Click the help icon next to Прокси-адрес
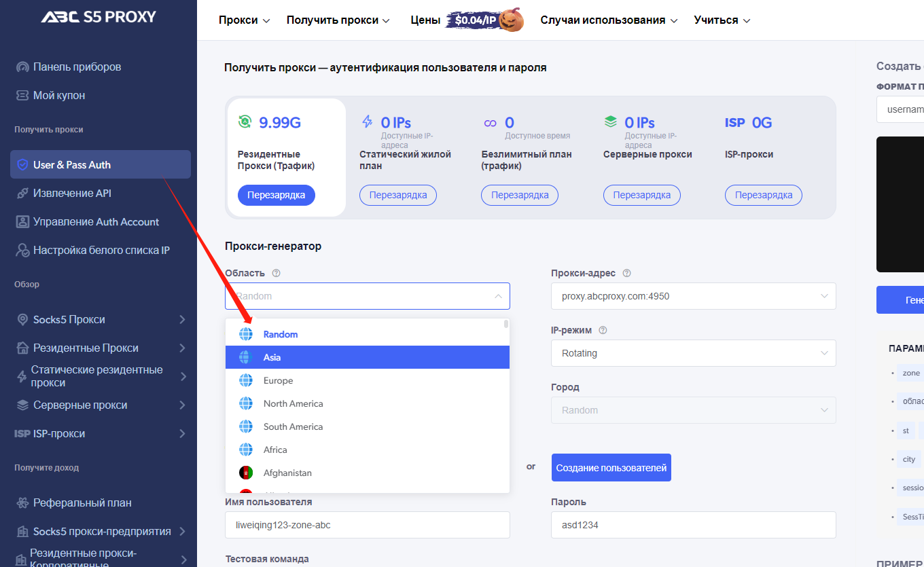The image size is (924, 567). 626,273
